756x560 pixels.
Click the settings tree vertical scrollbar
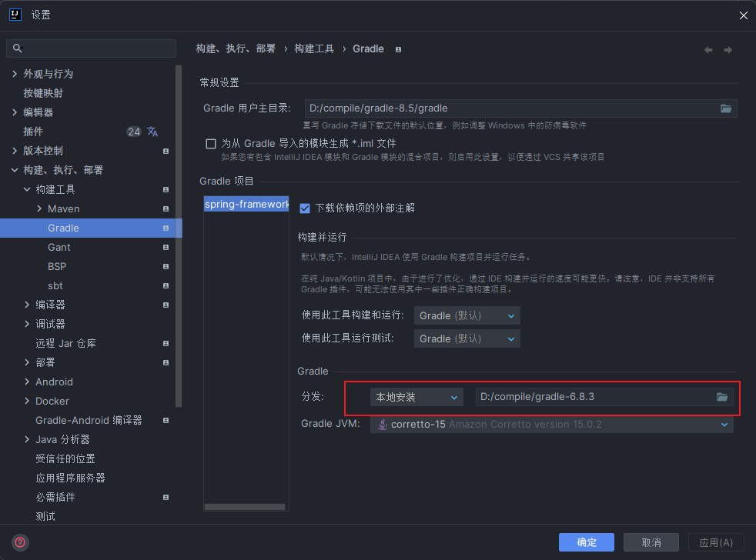(179, 236)
